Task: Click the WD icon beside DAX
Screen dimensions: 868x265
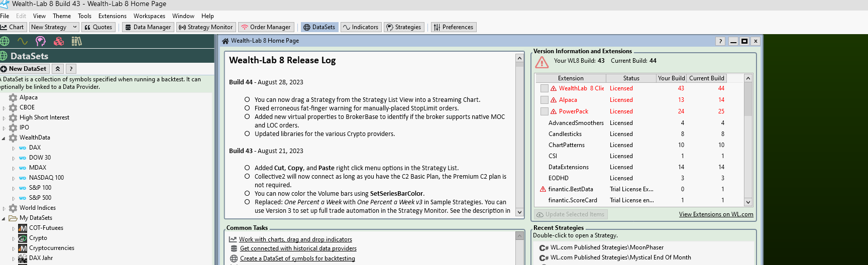Action: click(23, 148)
